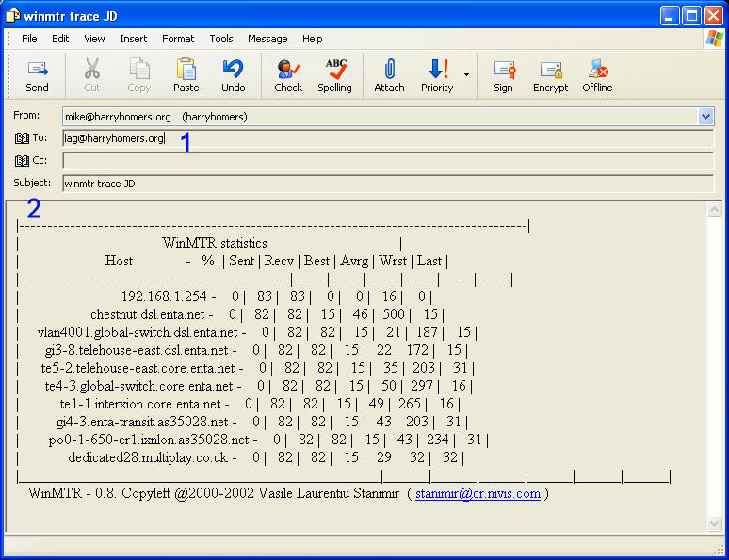Click the worst value '500' for chestnut
This screenshot has width=729, height=560.
[394, 314]
